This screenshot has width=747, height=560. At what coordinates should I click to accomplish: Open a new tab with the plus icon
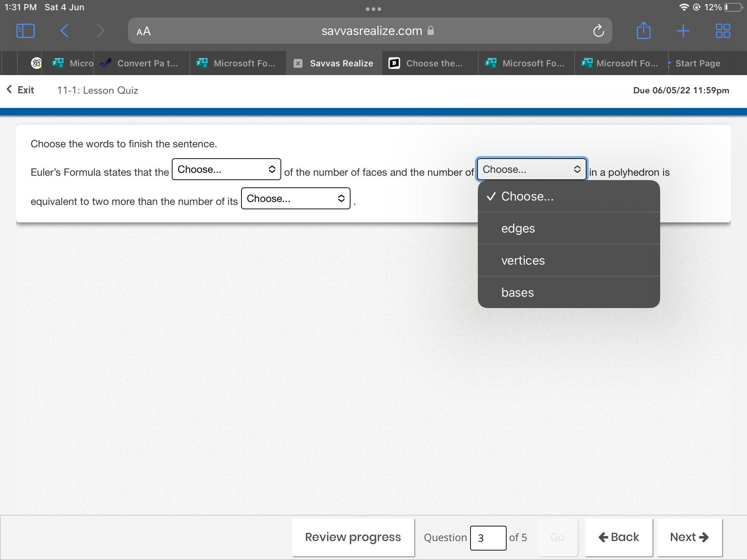coord(683,31)
